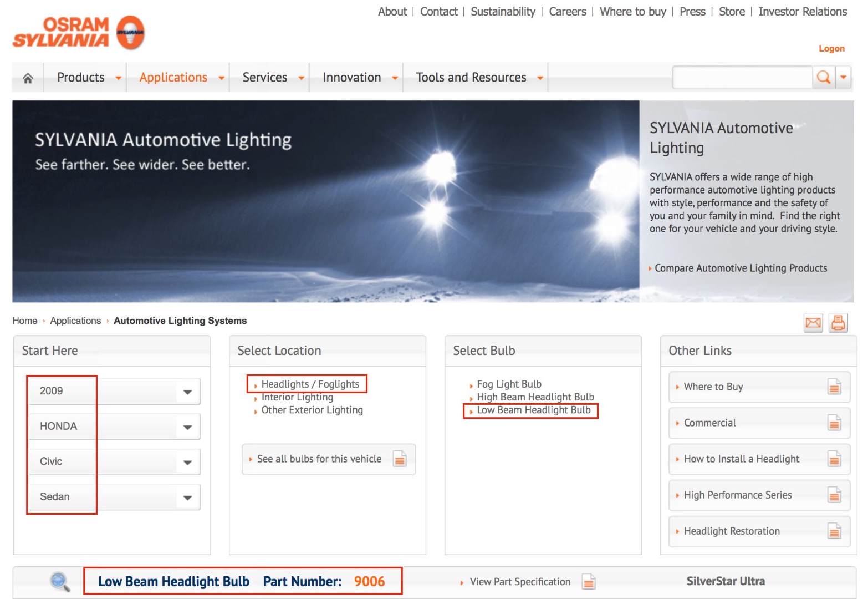868x599 pixels.
Task: Open the About link
Action: (x=392, y=12)
